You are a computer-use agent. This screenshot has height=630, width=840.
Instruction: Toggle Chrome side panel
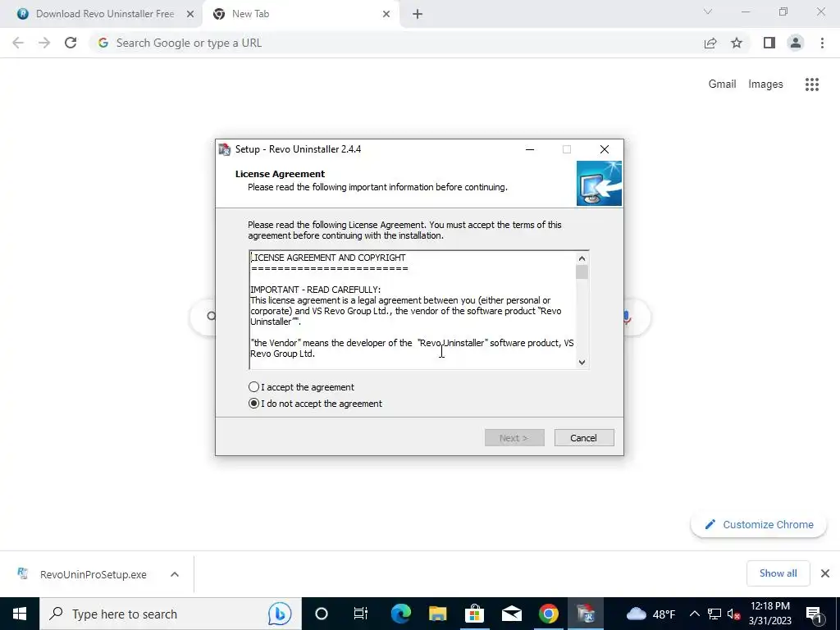coord(769,43)
